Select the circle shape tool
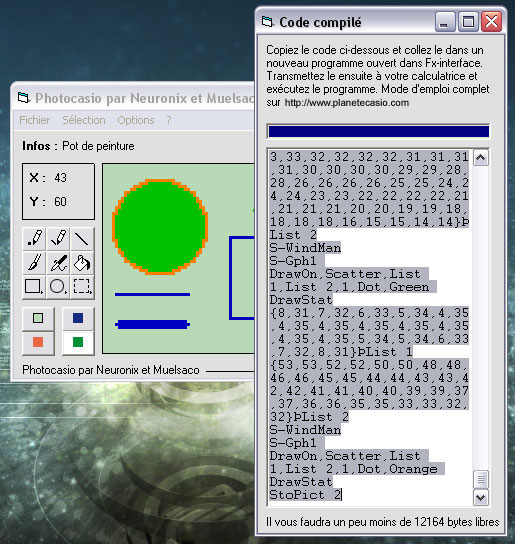The height and width of the screenshot is (544, 515). 58,286
